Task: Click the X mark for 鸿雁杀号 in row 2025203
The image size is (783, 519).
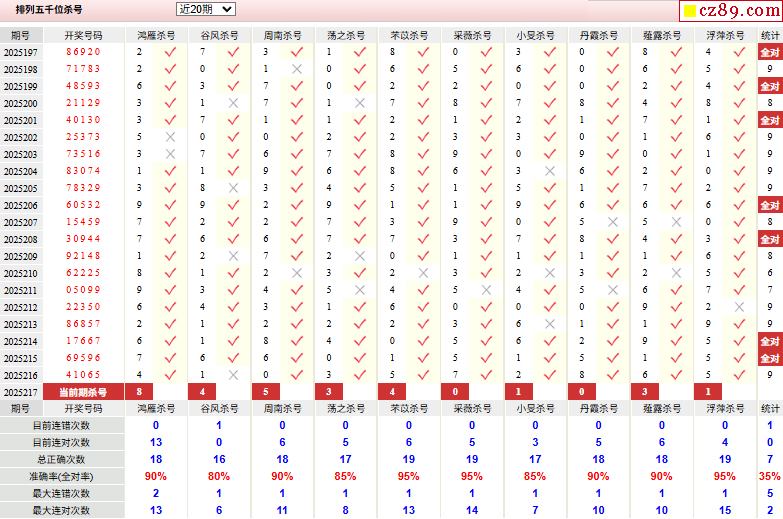Action: click(x=170, y=154)
